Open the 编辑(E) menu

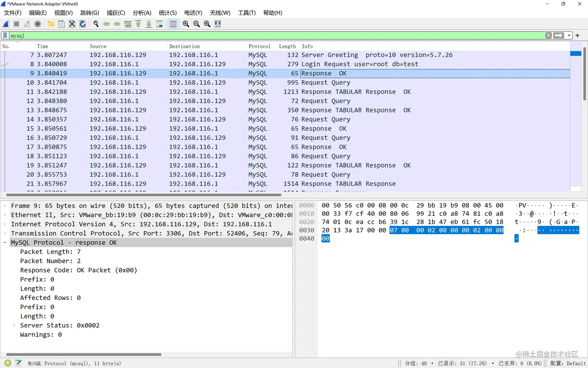click(38, 13)
